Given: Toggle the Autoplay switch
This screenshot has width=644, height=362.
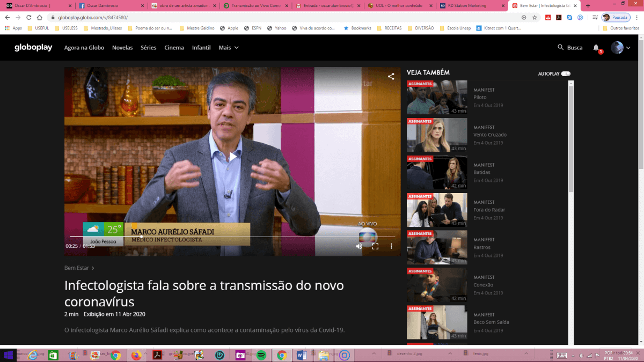Looking at the screenshot, I should [566, 73].
